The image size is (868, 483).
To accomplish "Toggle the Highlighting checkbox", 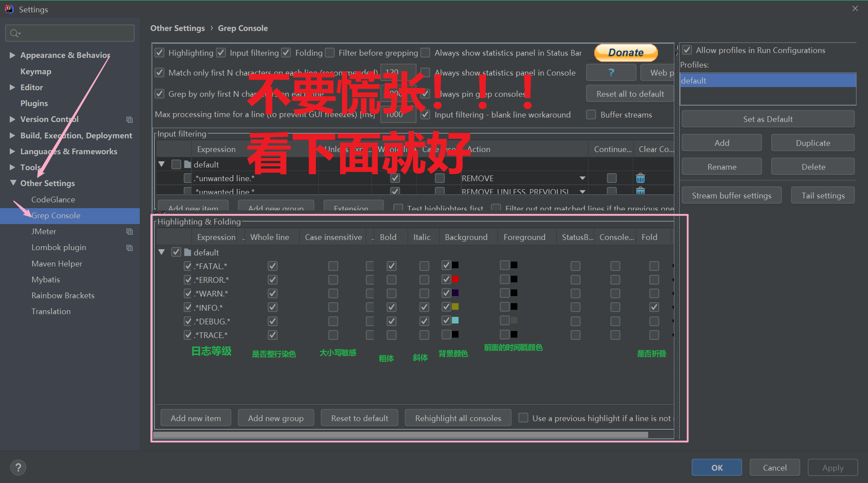I will pyautogui.click(x=160, y=53).
